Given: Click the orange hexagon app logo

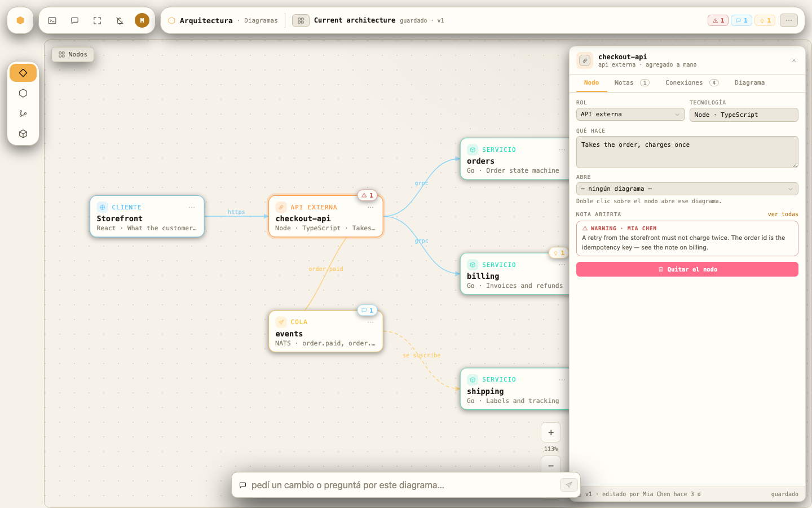Looking at the screenshot, I should [x=20, y=20].
